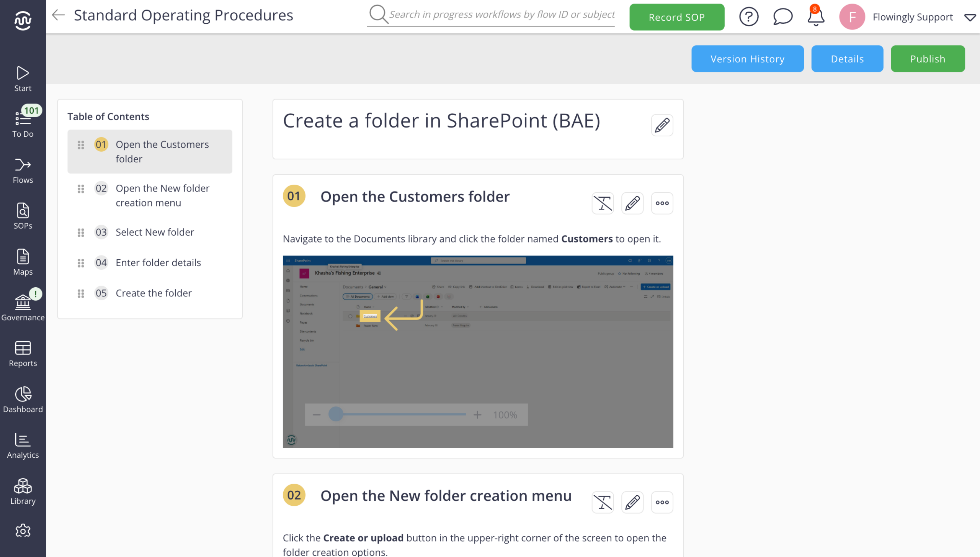Open Version History
The height and width of the screenshot is (557, 980).
[747, 59]
